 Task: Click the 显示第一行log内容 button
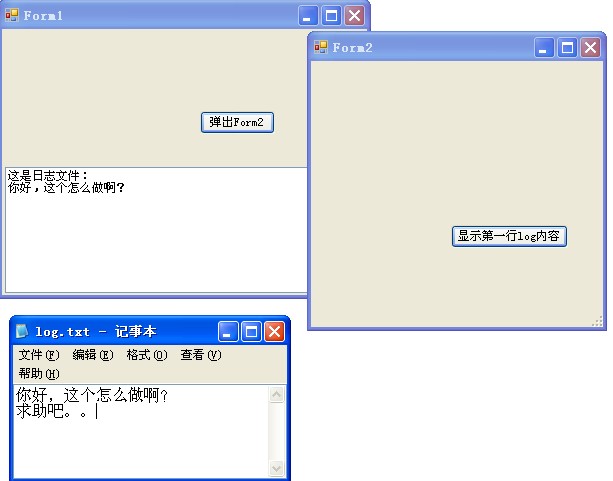pos(509,236)
